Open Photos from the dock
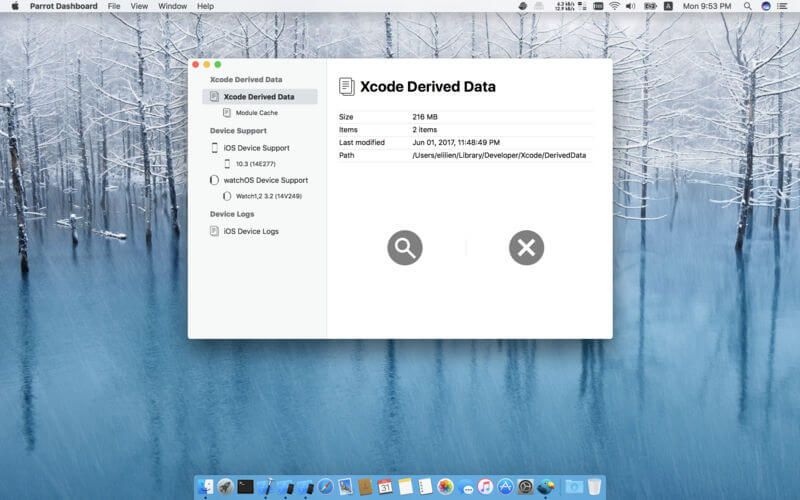 pos(445,486)
